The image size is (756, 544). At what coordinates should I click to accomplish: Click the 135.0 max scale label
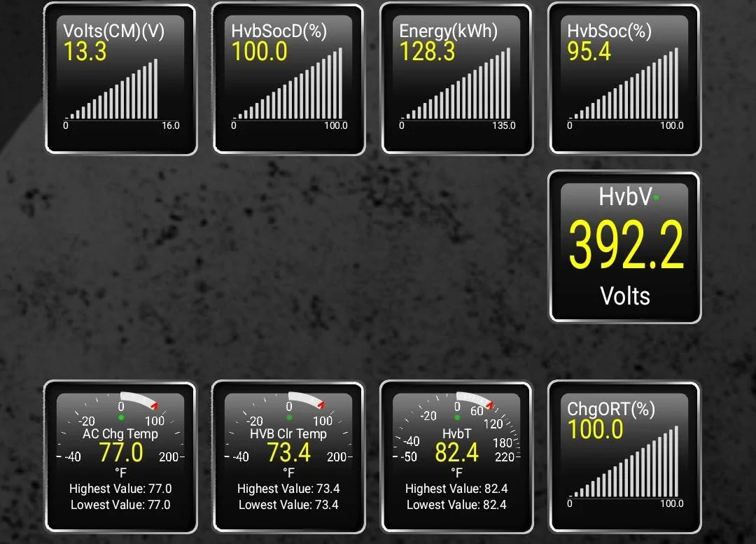point(504,125)
